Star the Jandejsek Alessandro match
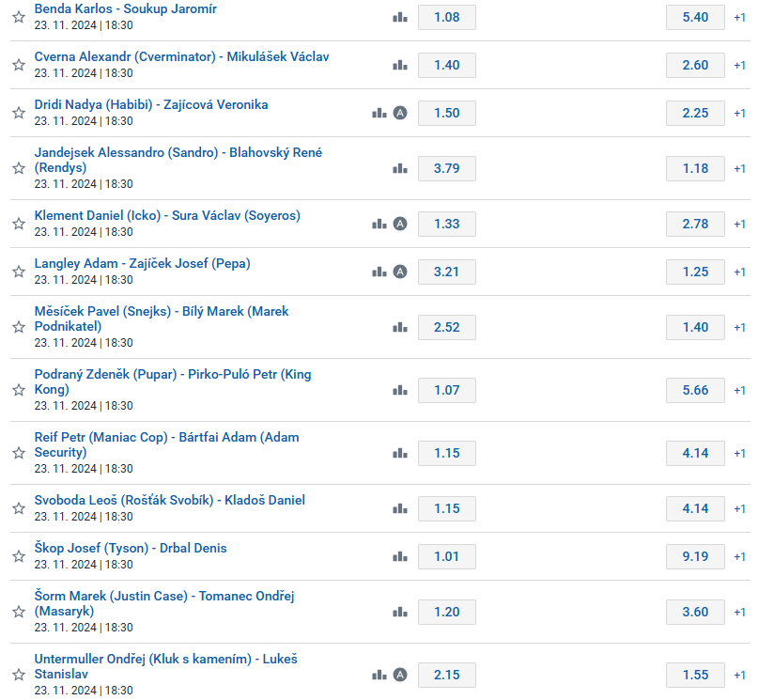The height and width of the screenshot is (700, 758). [19, 168]
